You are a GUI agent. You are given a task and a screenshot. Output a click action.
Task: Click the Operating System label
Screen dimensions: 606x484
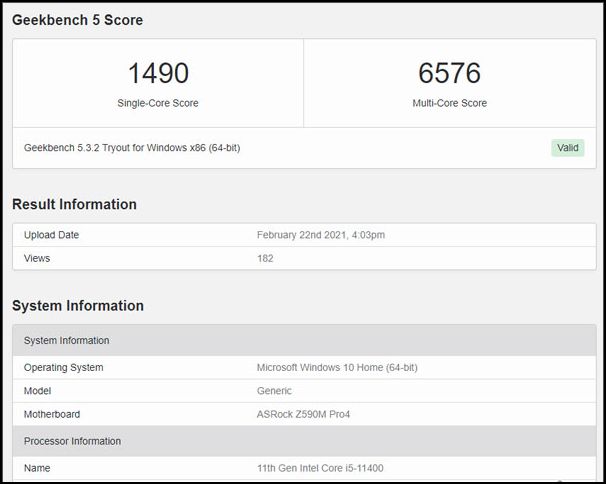(63, 367)
